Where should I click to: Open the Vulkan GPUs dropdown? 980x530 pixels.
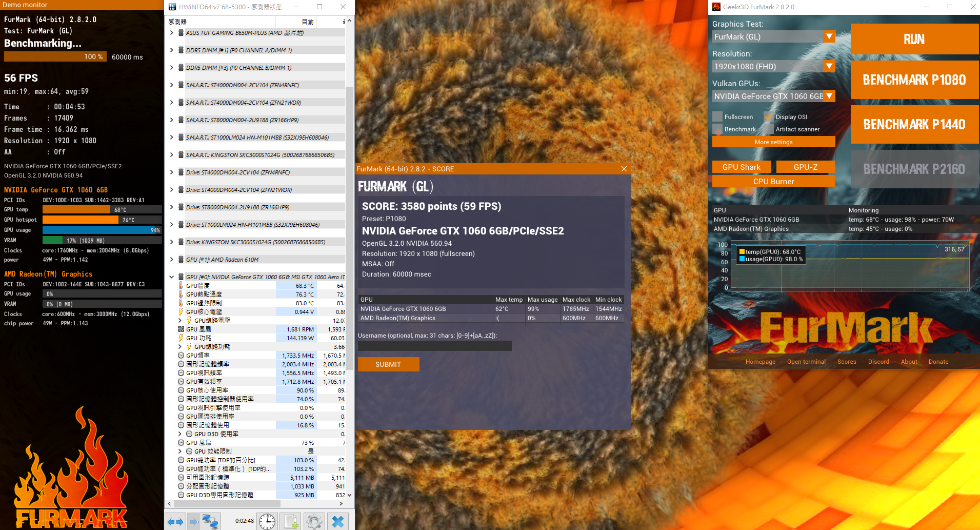pyautogui.click(x=774, y=96)
